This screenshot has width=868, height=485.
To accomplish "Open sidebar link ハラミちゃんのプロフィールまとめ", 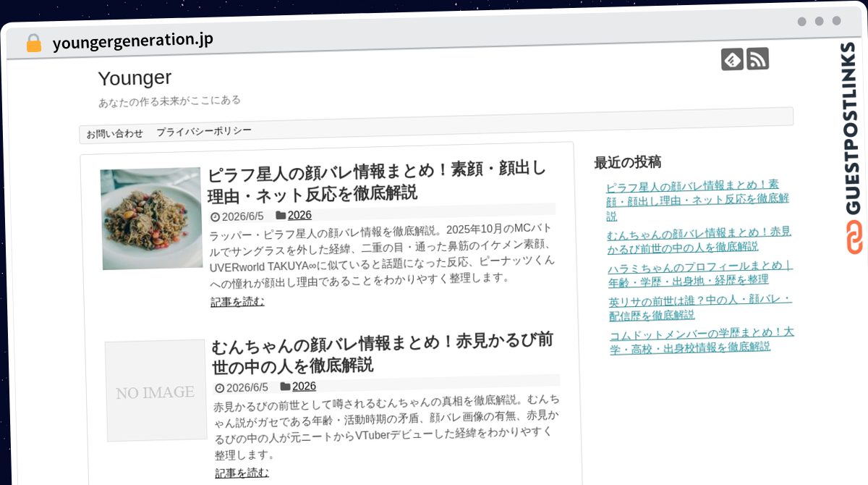I will [700, 273].
